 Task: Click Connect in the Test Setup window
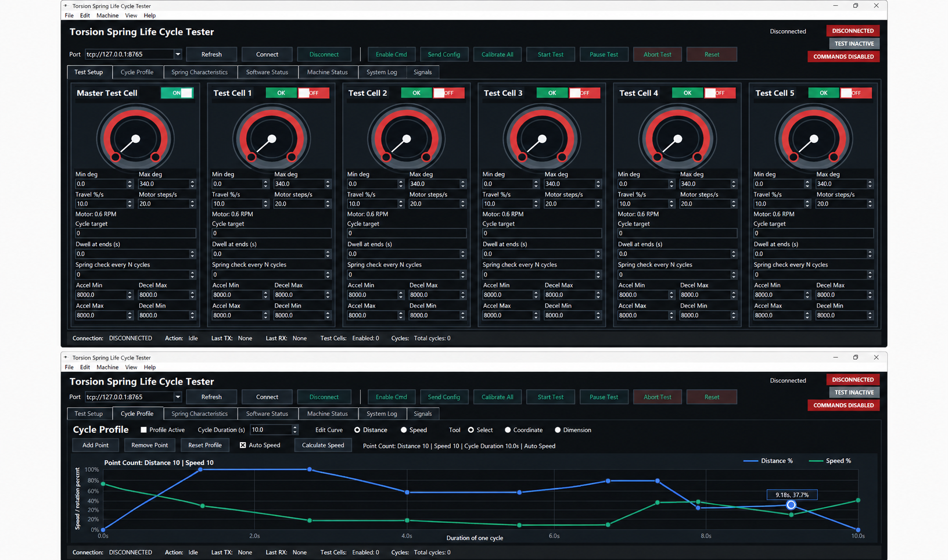[267, 54]
